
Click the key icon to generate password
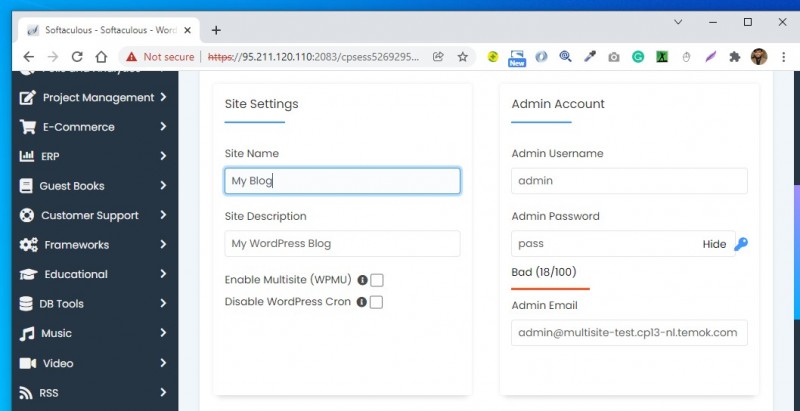coord(741,244)
